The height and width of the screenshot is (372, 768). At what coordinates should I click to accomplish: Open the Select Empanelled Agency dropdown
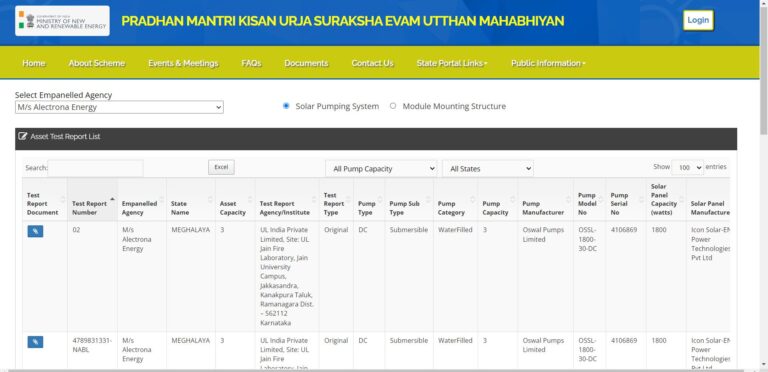(x=119, y=107)
